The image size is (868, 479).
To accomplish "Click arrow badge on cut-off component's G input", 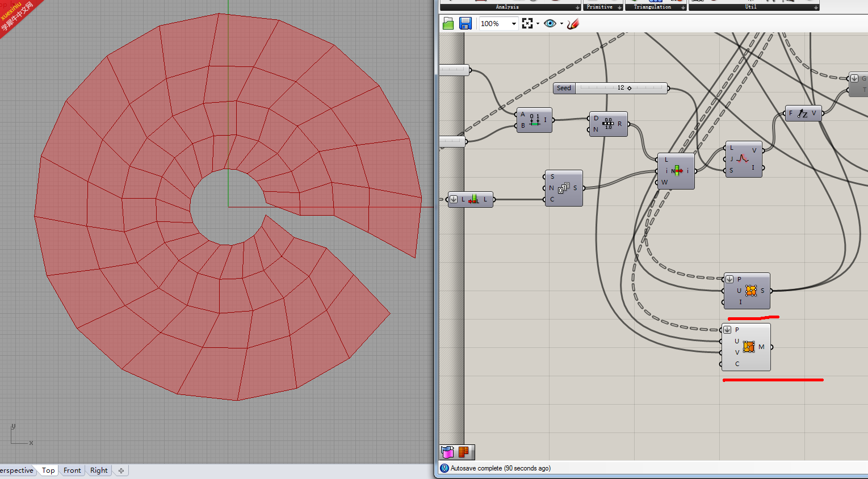I will (854, 78).
